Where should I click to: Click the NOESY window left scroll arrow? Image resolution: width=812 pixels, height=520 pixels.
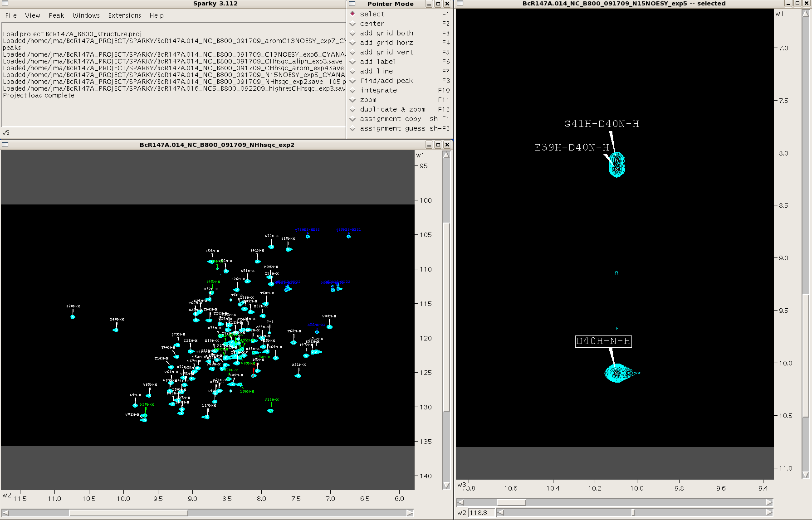[460, 502]
